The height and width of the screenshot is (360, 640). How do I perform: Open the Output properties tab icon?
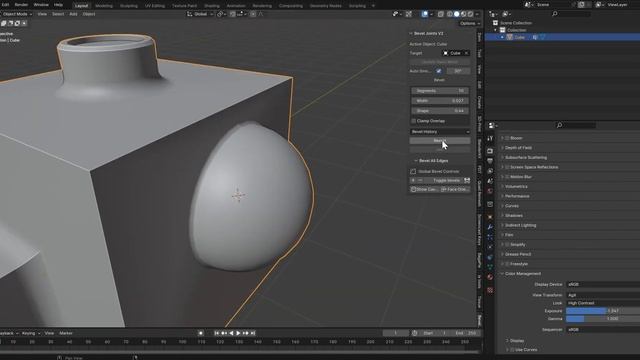490,161
